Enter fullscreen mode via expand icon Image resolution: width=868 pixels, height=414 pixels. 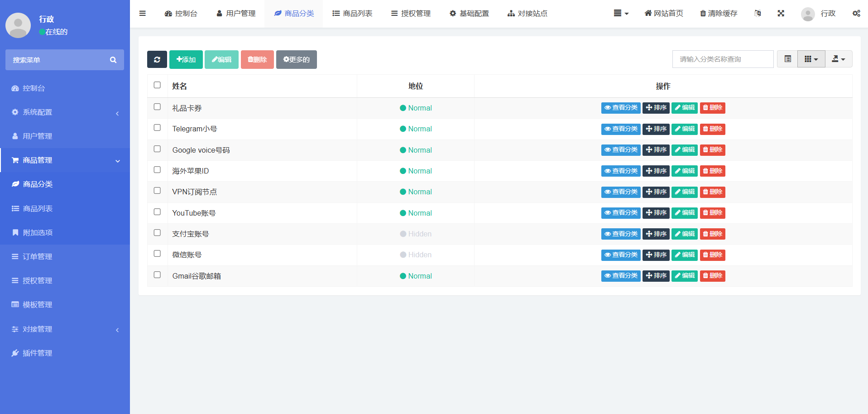781,14
